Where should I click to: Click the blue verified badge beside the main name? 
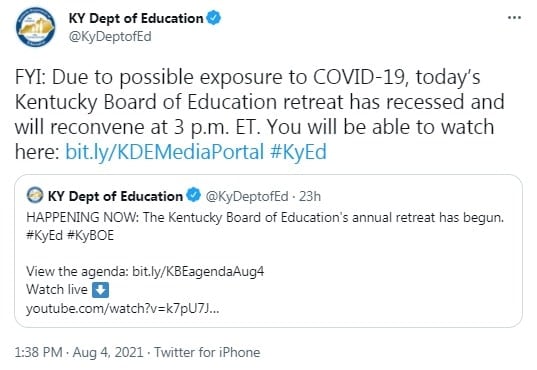[x=214, y=18]
